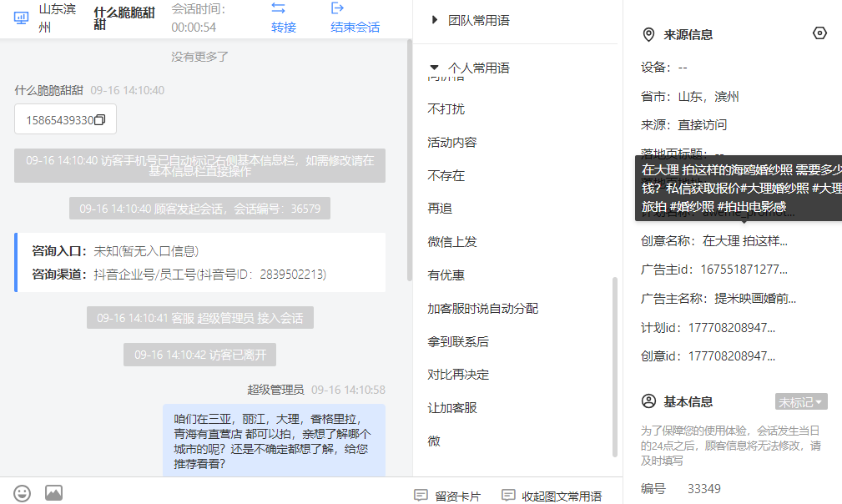The width and height of the screenshot is (842, 504).
Task: Click the 超级管理员 reply message bubble
Action: click(x=274, y=441)
